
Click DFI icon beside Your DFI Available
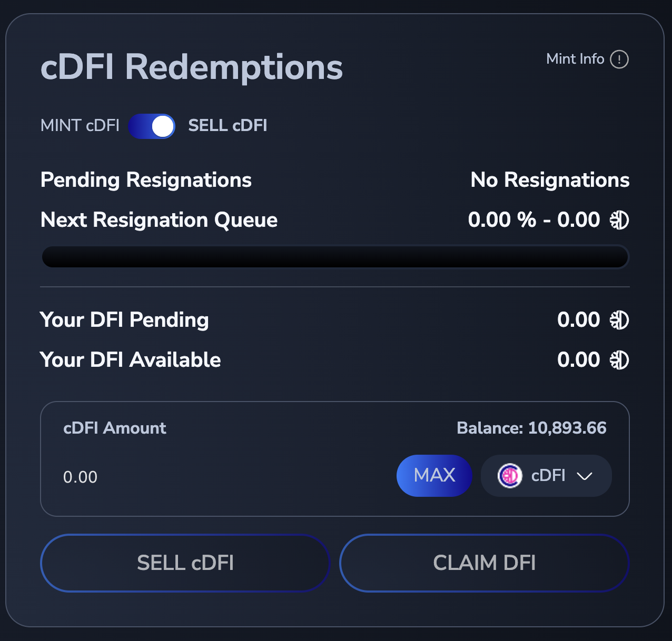619,360
